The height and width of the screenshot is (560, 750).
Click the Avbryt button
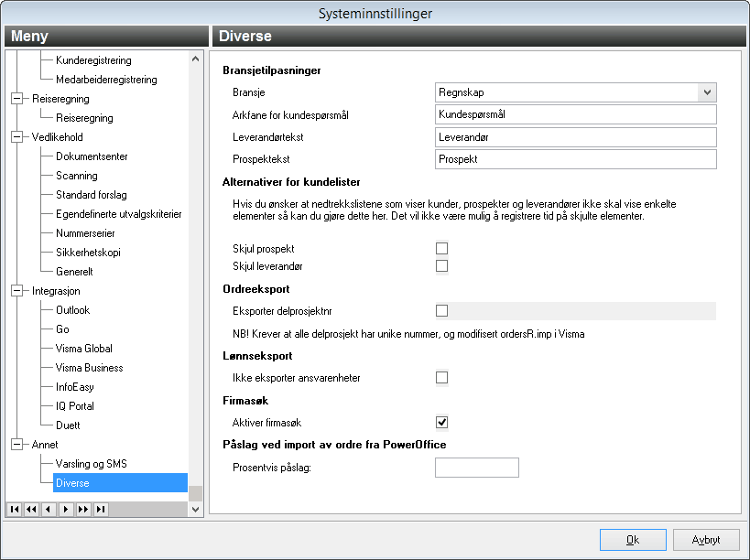pos(706,540)
